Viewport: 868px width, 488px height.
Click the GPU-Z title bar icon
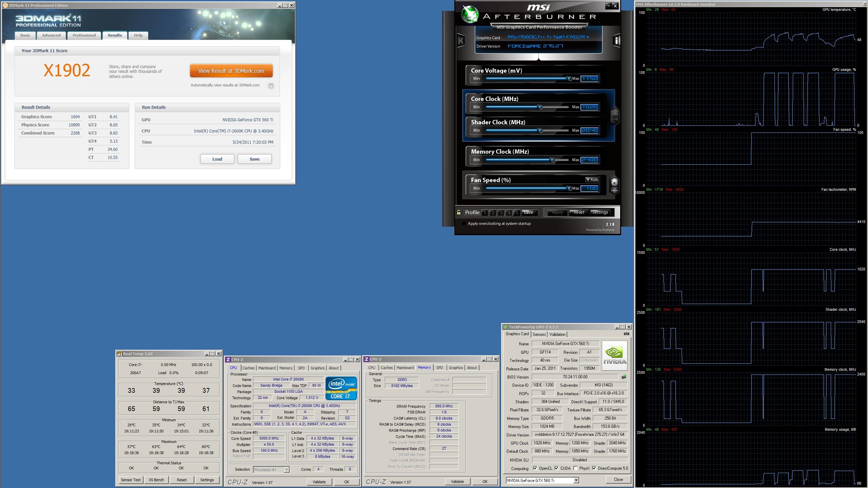coord(506,327)
